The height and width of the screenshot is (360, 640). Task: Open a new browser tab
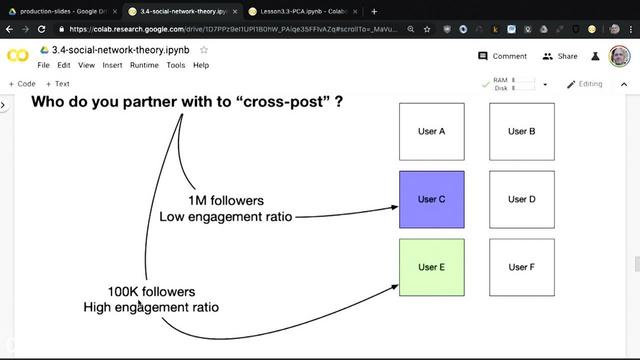coord(374,11)
